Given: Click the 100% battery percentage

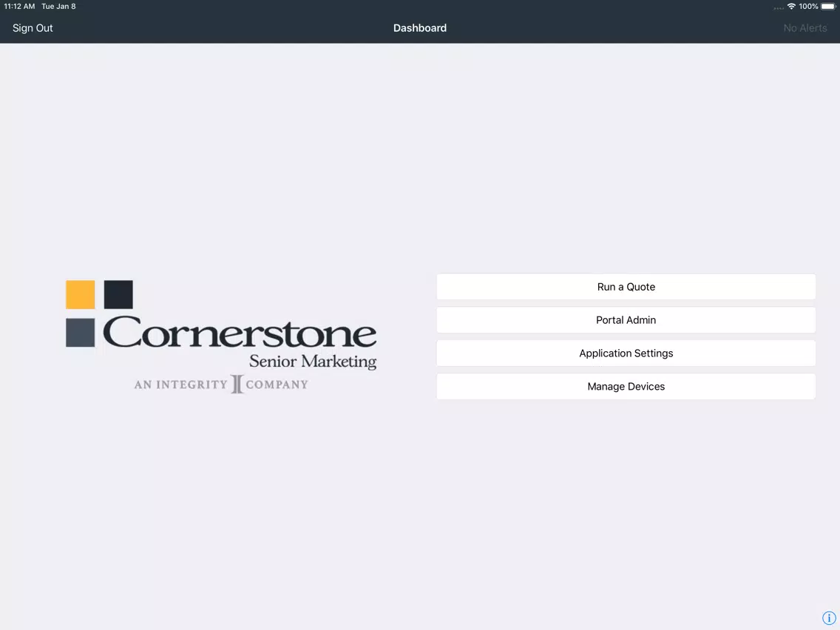Looking at the screenshot, I should point(808,7).
